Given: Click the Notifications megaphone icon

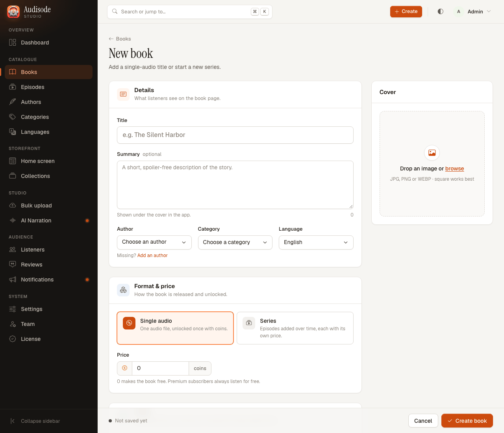Looking at the screenshot, I should coord(13,279).
